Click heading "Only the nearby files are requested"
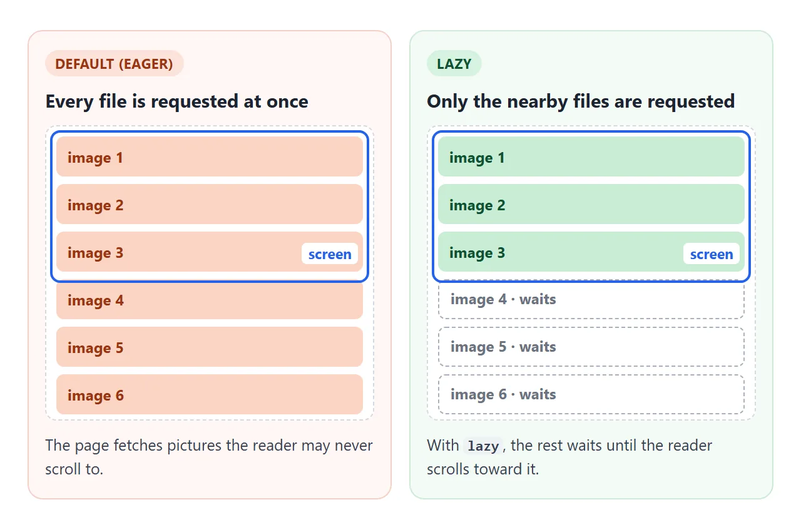Screen dimensions: 801x532 tap(581, 101)
